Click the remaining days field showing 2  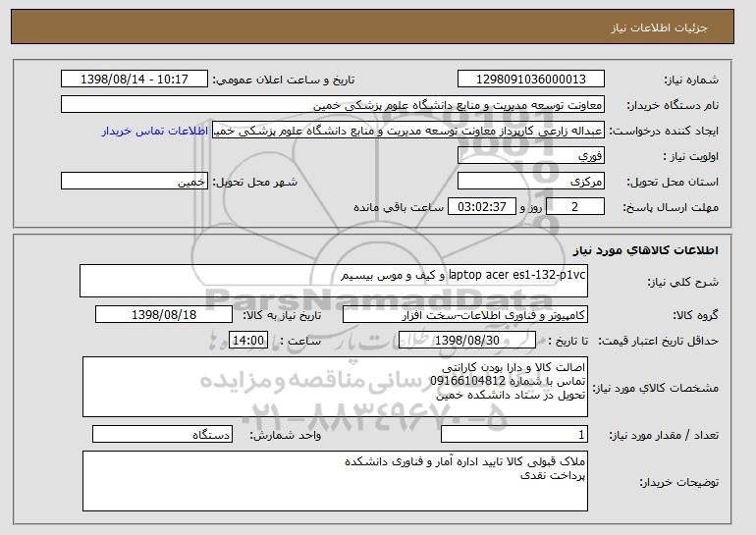tap(574, 207)
